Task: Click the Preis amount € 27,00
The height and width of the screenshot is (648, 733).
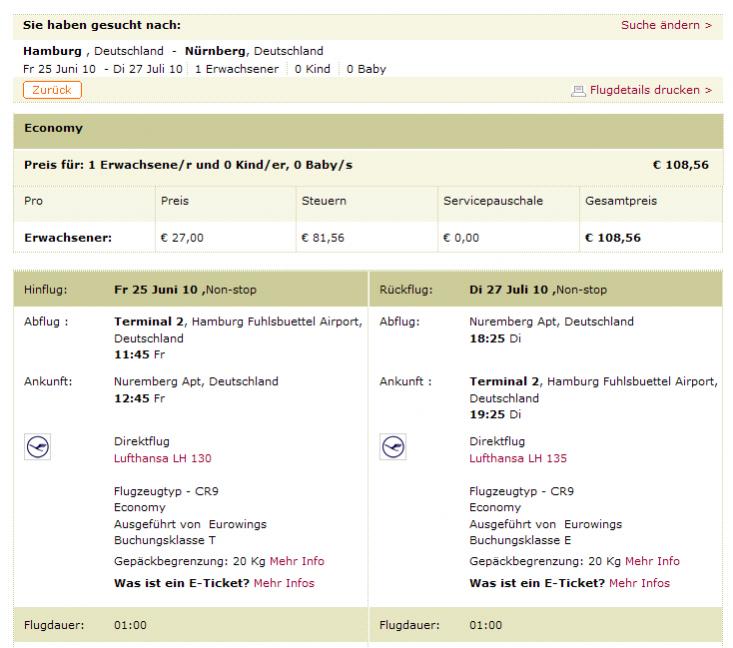Action: (182, 238)
